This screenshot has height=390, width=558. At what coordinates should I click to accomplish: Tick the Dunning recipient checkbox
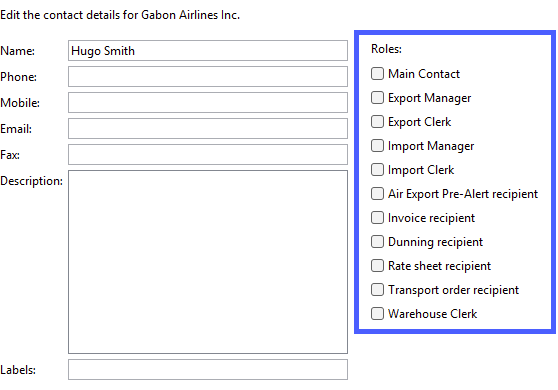(377, 242)
